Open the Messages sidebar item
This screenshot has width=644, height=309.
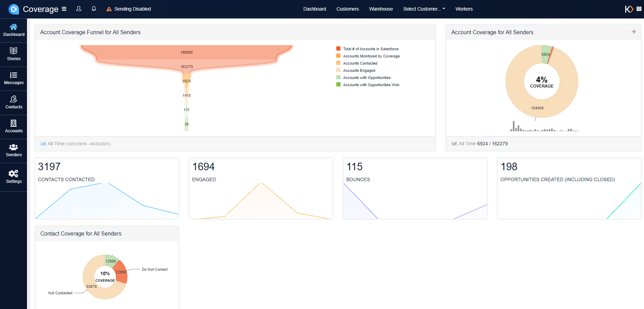(14, 79)
